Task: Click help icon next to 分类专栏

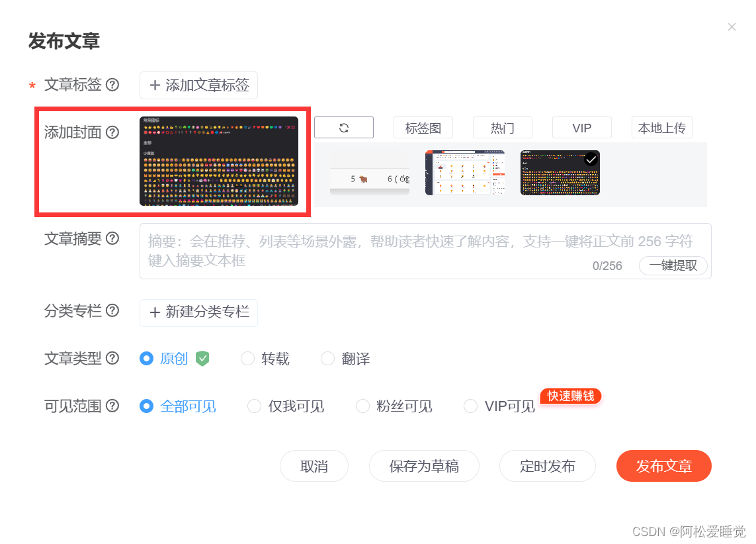Action: point(112,310)
